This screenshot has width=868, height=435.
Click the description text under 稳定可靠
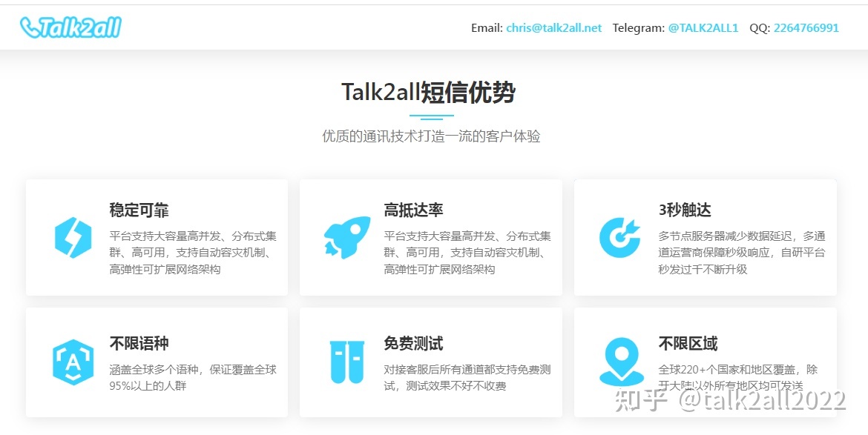193,253
